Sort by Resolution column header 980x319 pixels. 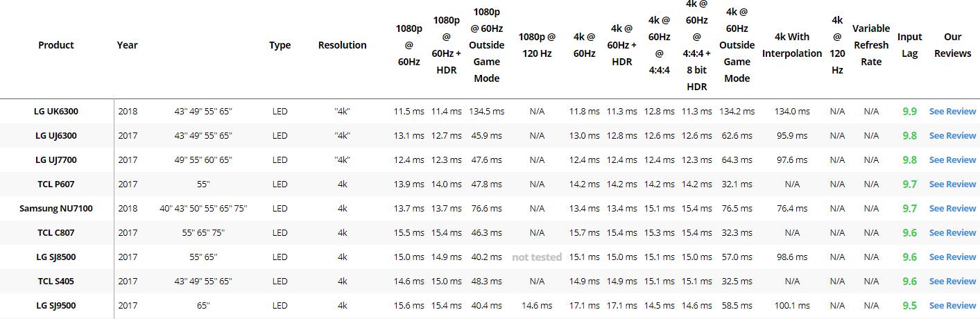pos(342,45)
